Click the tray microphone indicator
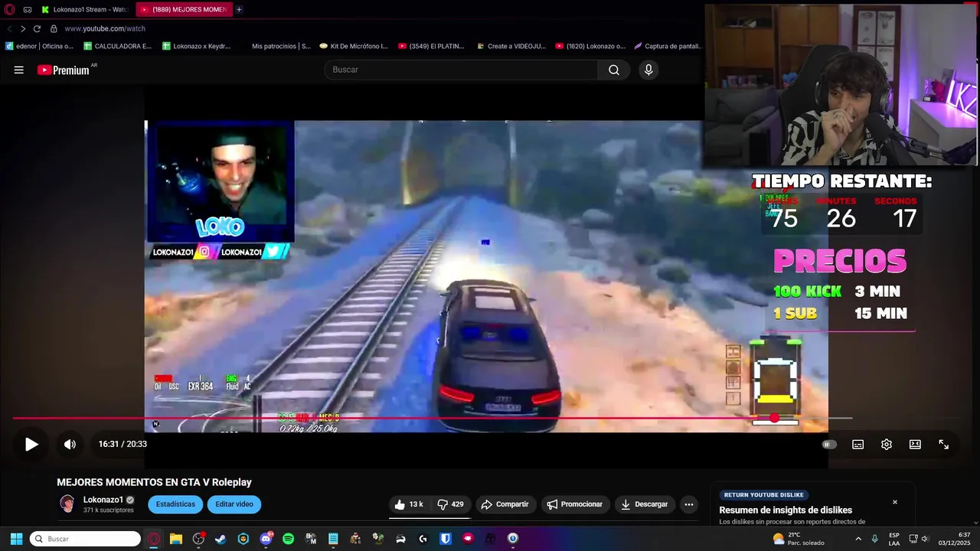Viewport: 980px width, 551px height. pos(875,539)
